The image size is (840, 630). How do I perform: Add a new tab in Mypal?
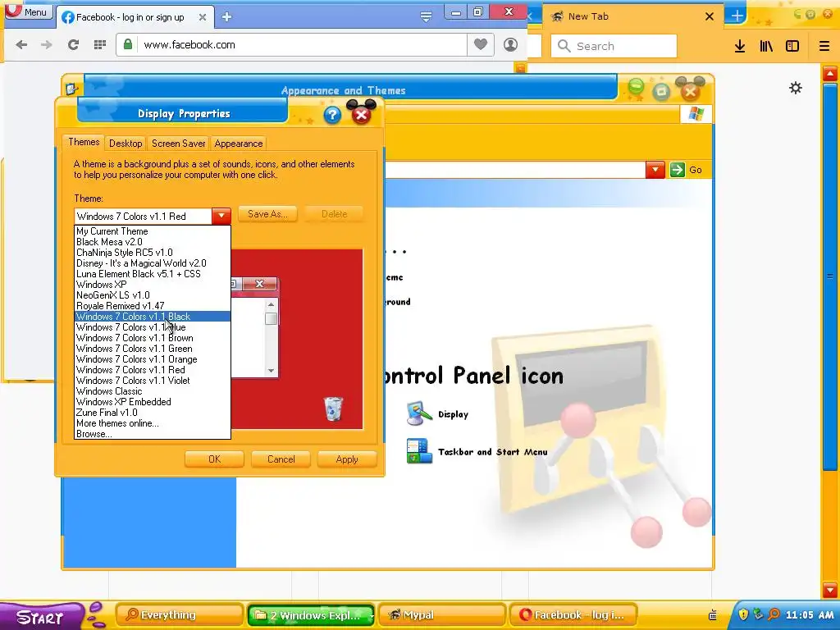[x=737, y=16]
